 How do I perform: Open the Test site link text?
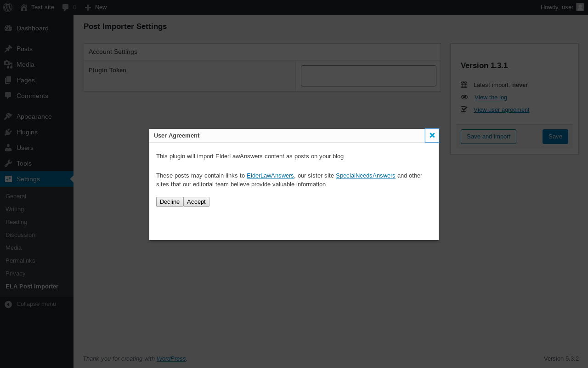[x=43, y=7]
